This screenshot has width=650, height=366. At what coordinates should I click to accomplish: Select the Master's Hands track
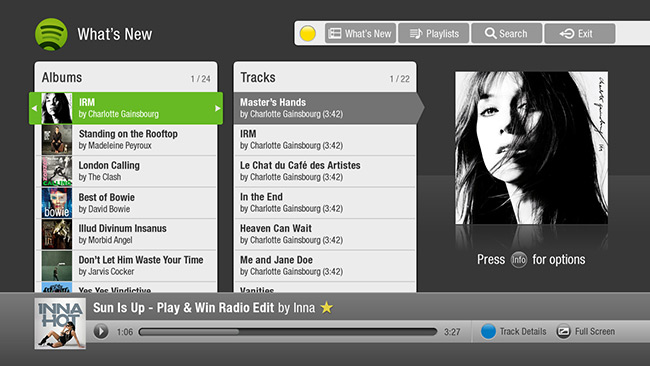(x=326, y=108)
